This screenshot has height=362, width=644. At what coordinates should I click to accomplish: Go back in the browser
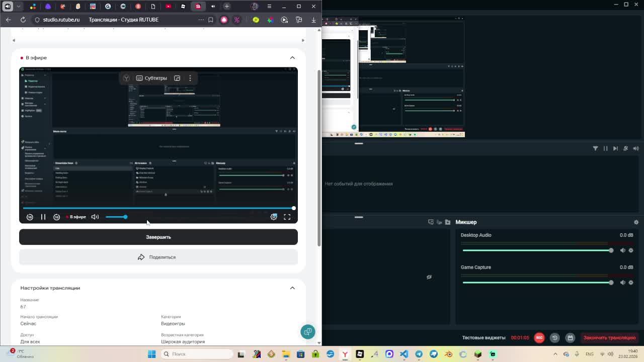coord(9,20)
